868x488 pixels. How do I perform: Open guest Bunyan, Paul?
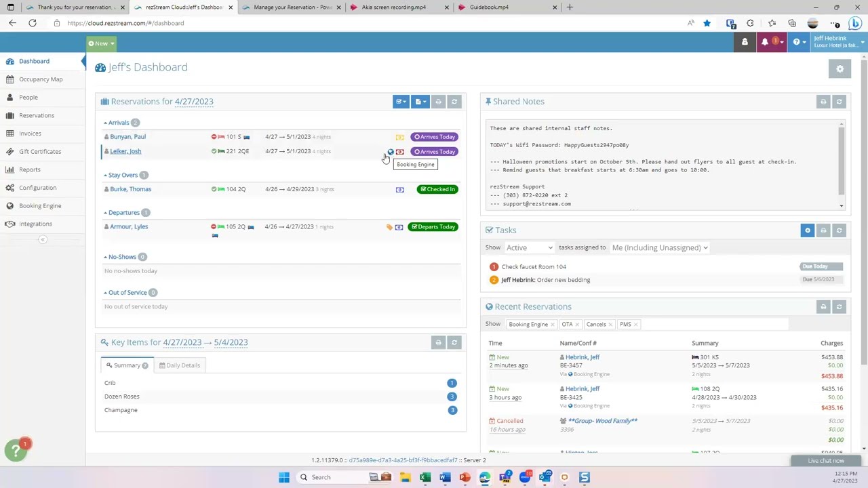click(x=127, y=137)
